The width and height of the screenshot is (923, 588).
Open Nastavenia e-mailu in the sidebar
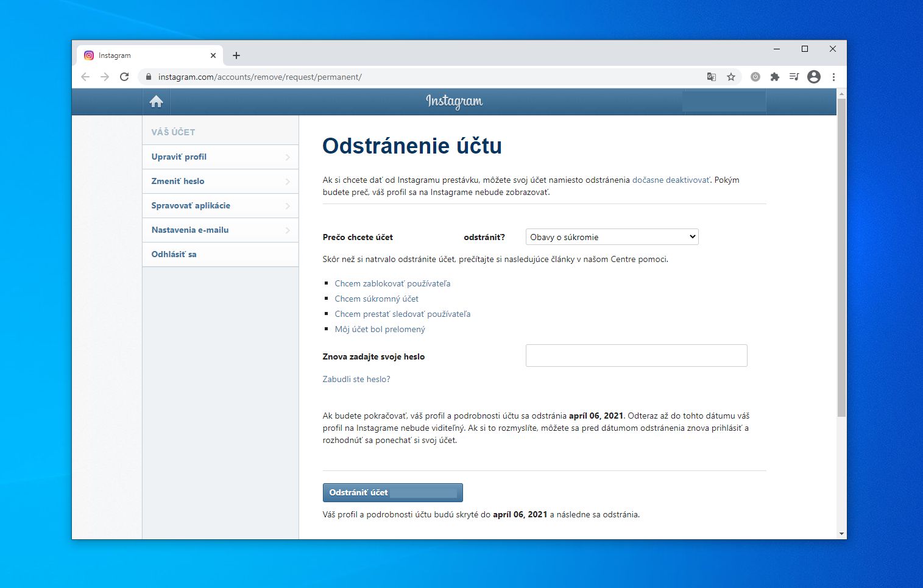pyautogui.click(x=221, y=230)
